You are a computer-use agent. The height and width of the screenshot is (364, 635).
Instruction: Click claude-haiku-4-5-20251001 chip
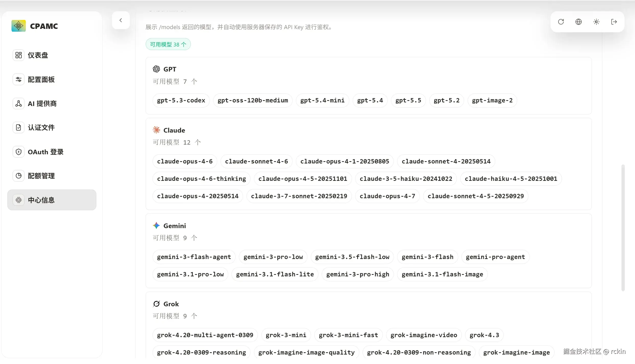tap(511, 179)
